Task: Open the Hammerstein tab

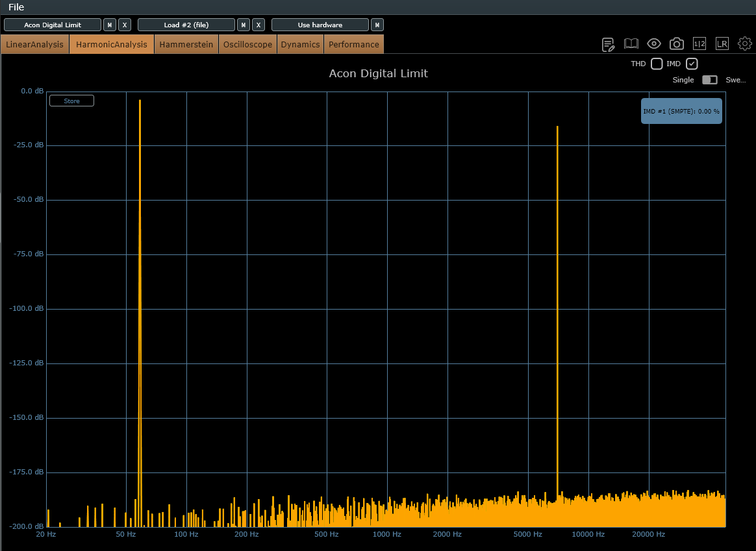Action: 186,44
